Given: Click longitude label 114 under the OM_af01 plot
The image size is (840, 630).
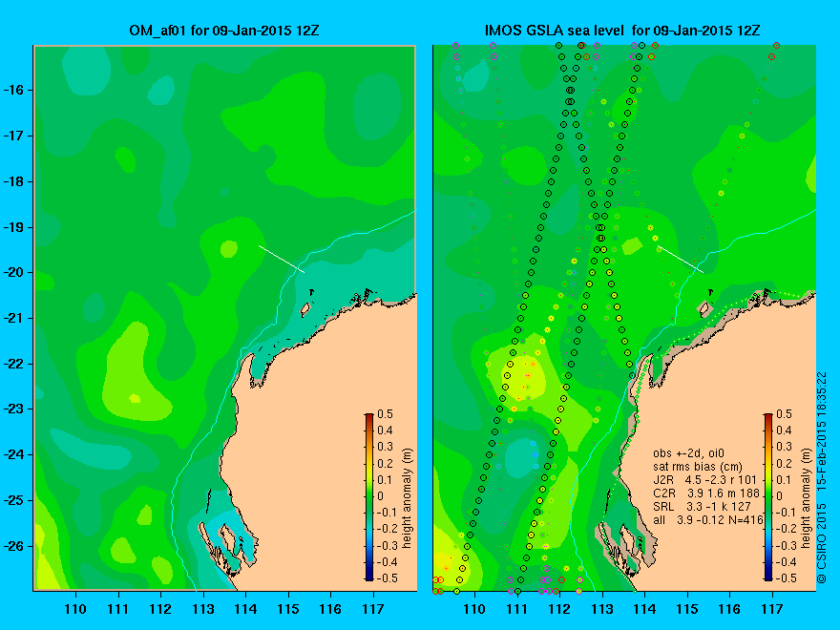Looking at the screenshot, I should coord(245,609).
